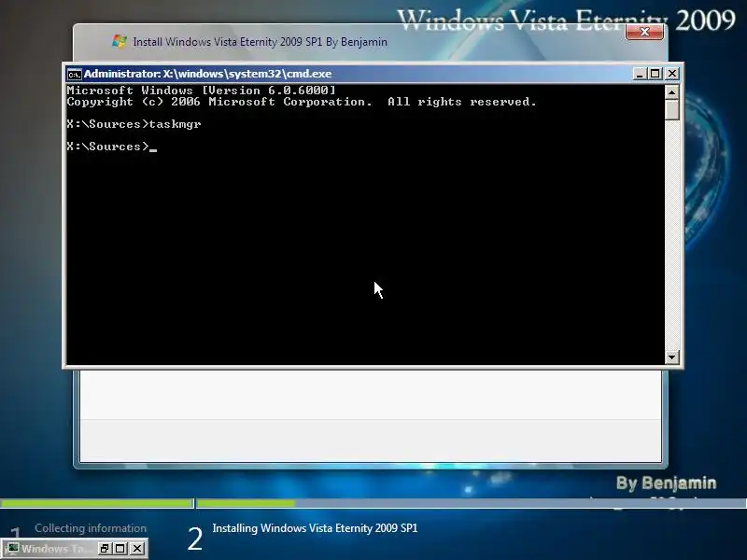Click 'Microsoft Windows [Version 6.0.6000]' text

click(x=202, y=90)
